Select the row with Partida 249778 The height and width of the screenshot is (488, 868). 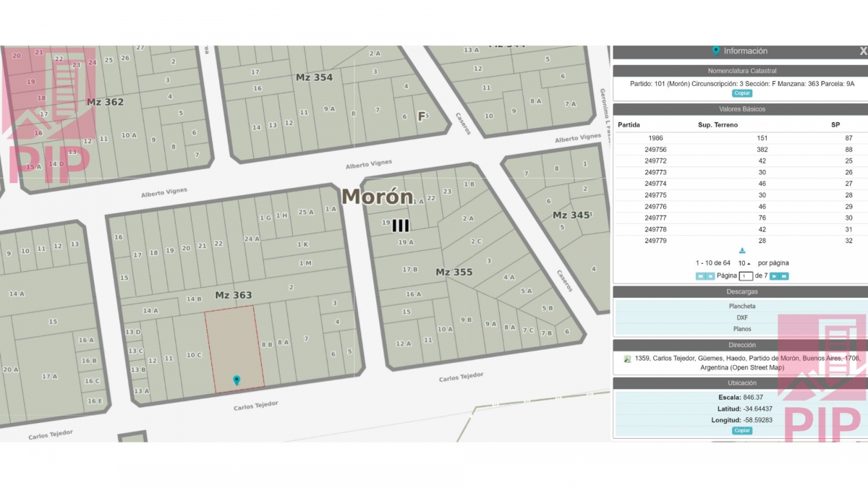[741, 229]
